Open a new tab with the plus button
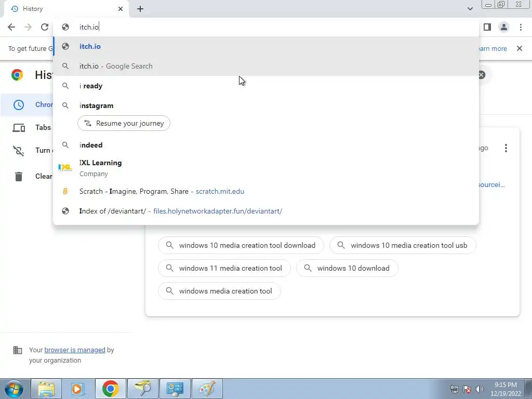Viewport: 532px width, 399px height. click(x=140, y=9)
